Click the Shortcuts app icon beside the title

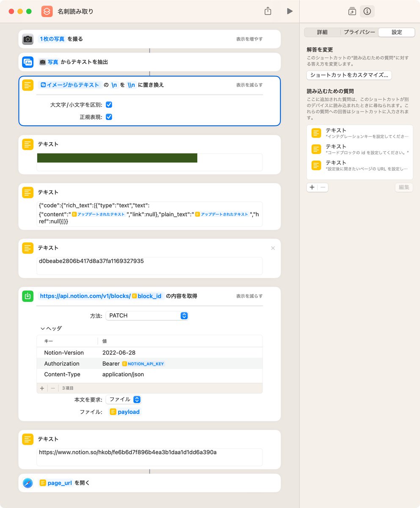47,11
